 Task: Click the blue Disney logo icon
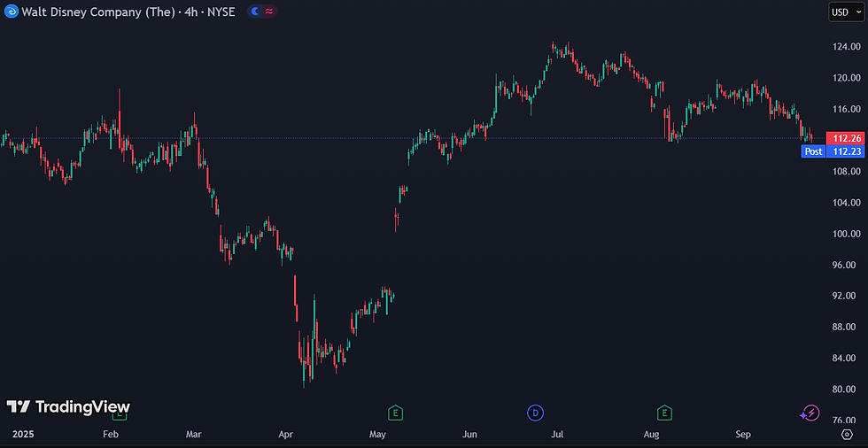pos(11,11)
